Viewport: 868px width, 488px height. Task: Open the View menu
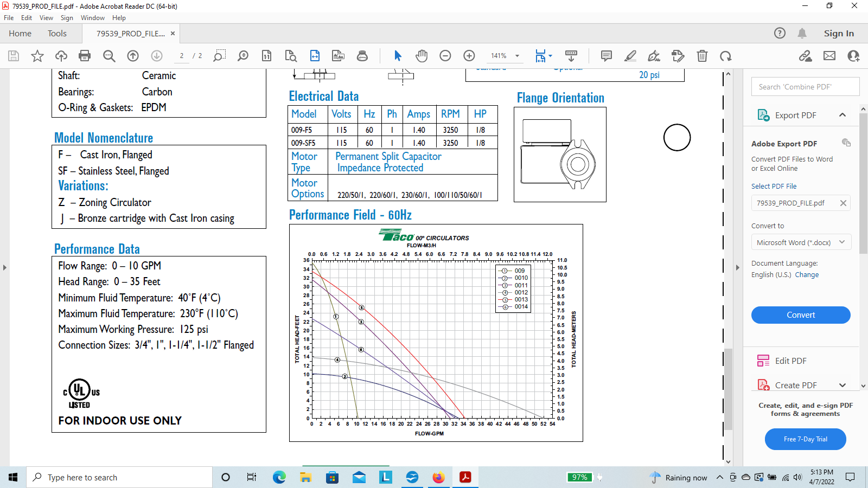pyautogui.click(x=46, y=18)
